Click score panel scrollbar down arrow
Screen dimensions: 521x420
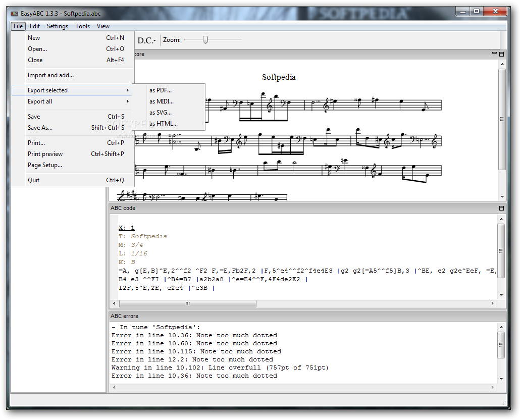pos(502,197)
